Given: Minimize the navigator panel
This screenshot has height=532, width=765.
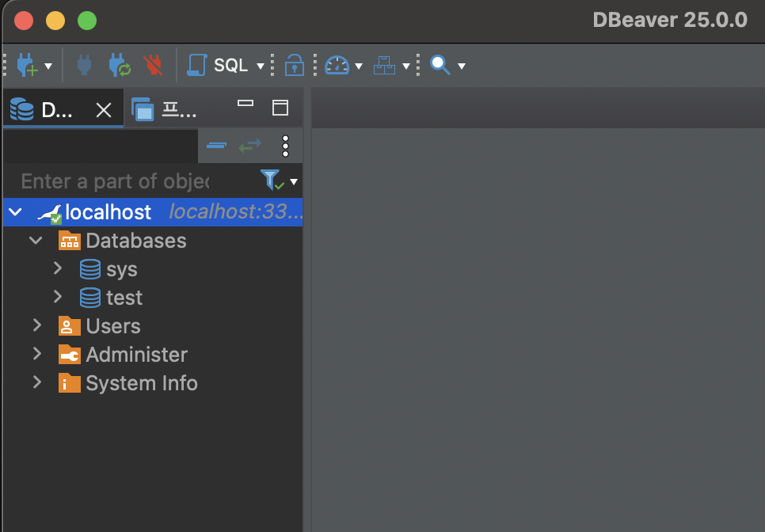Looking at the screenshot, I should [x=245, y=103].
